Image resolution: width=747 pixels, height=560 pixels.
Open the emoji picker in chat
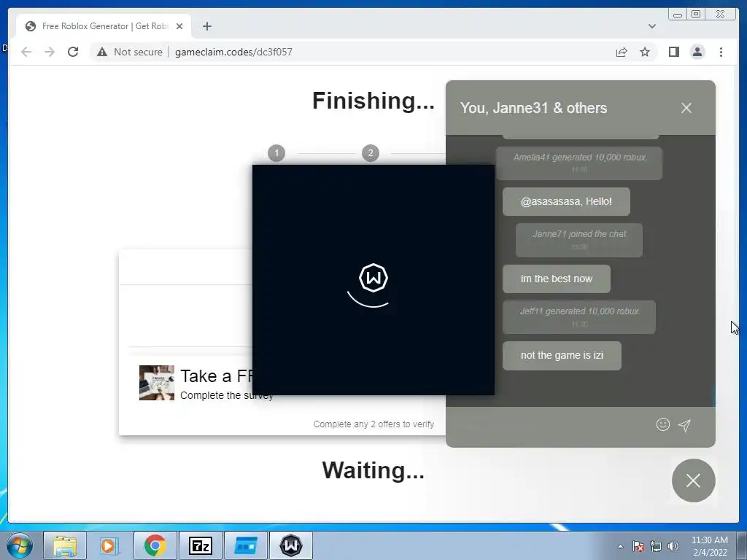[x=662, y=424]
